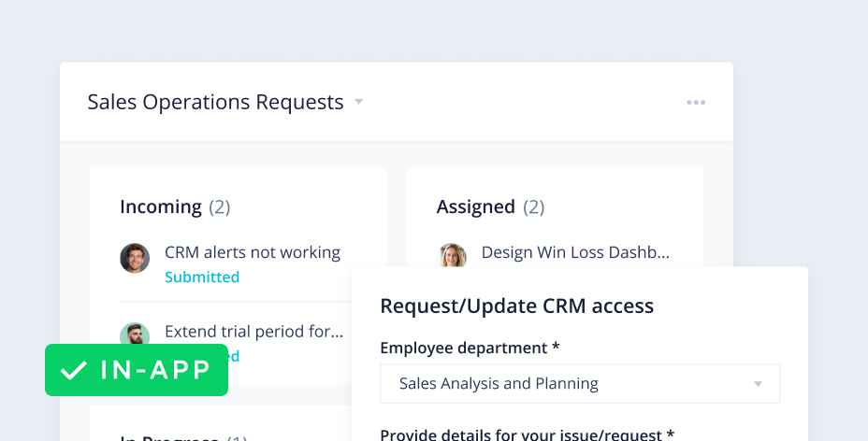Open the CRM alerts not working request
The image size is (868, 441).
[x=253, y=252]
